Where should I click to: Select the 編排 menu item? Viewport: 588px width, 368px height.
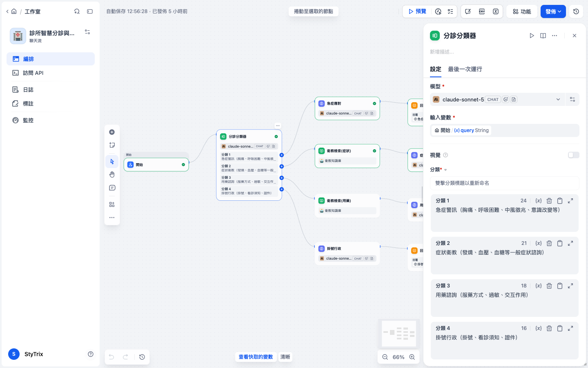pos(51,59)
